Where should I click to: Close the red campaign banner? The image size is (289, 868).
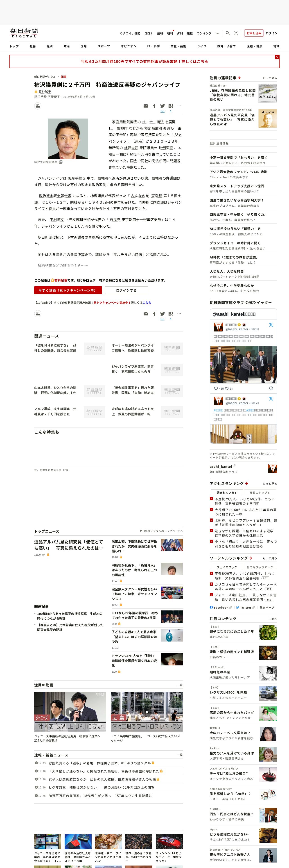point(277,57)
